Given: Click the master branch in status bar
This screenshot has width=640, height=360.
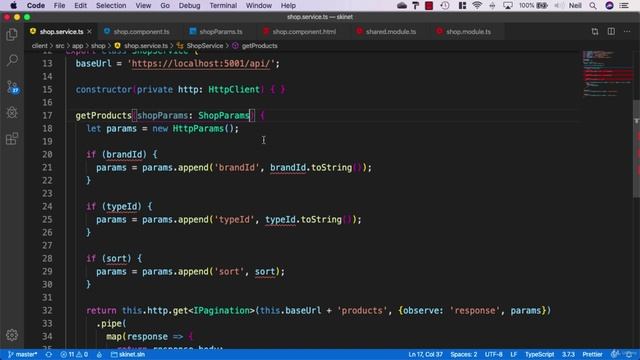Looking at the screenshot, I should (x=23, y=354).
